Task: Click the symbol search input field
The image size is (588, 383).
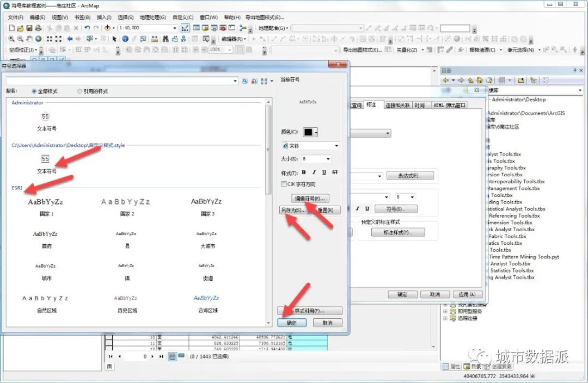Action: pos(119,81)
